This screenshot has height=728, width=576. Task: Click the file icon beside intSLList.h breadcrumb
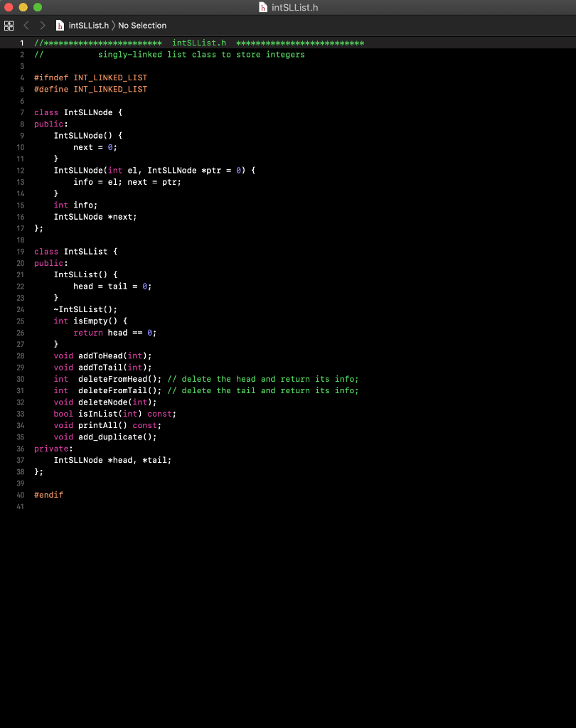(x=60, y=25)
